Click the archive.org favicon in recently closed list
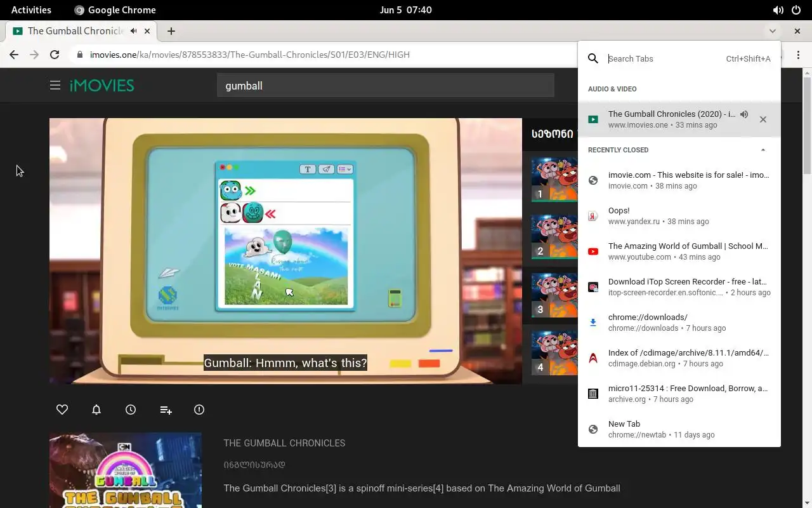This screenshot has height=508, width=812. pyautogui.click(x=593, y=394)
